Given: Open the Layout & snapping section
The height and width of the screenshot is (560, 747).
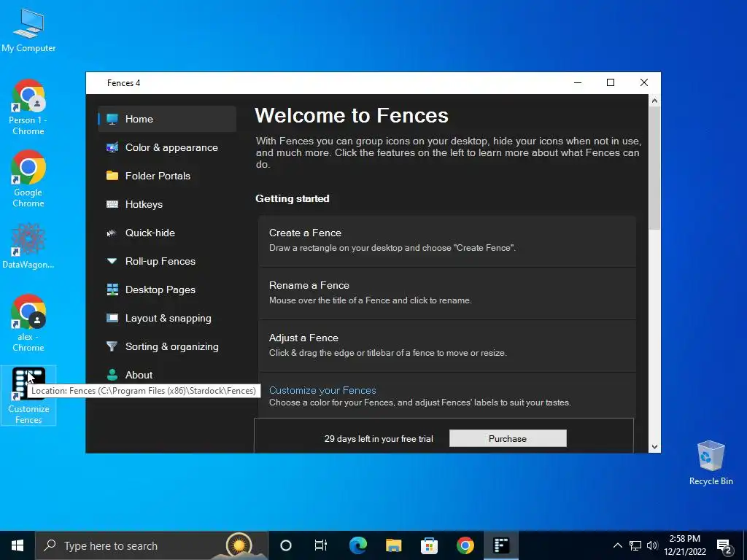Looking at the screenshot, I should pyautogui.click(x=167, y=318).
